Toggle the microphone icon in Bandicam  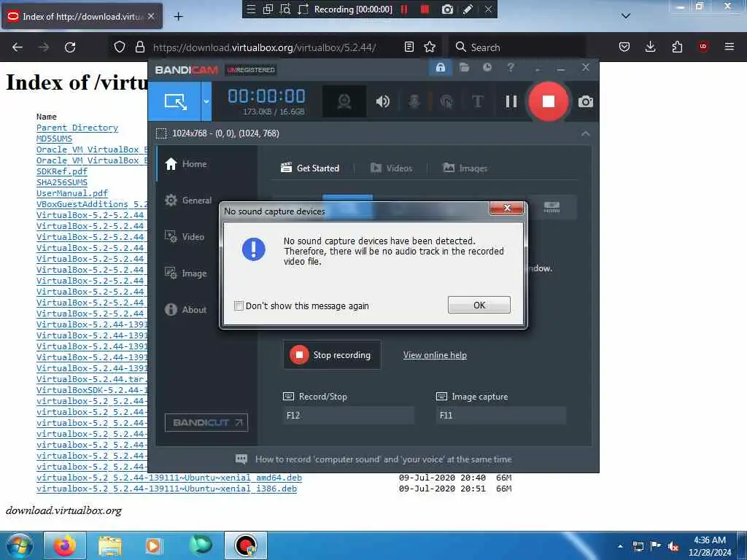[414, 101]
